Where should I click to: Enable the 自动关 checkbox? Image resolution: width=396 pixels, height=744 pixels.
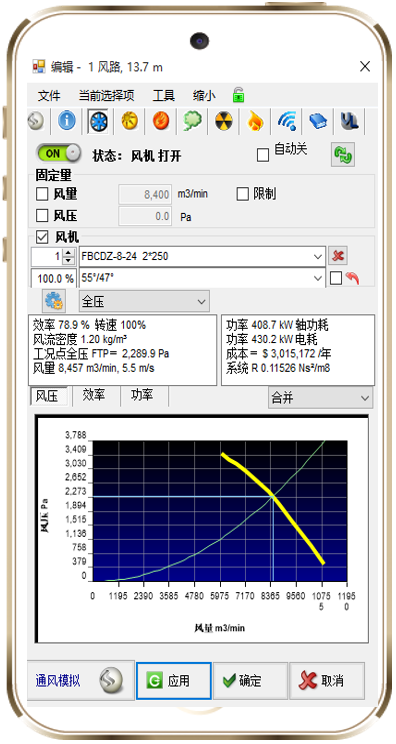click(263, 155)
